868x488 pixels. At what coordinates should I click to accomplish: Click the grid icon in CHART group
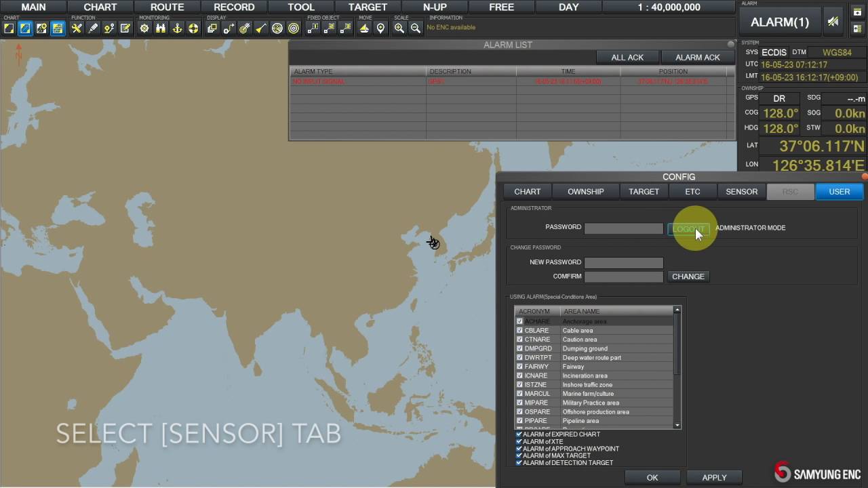[58, 28]
